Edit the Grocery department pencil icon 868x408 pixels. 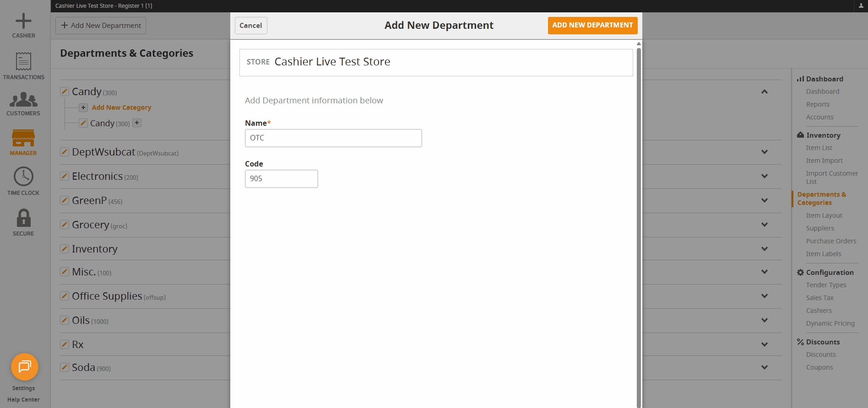(65, 225)
